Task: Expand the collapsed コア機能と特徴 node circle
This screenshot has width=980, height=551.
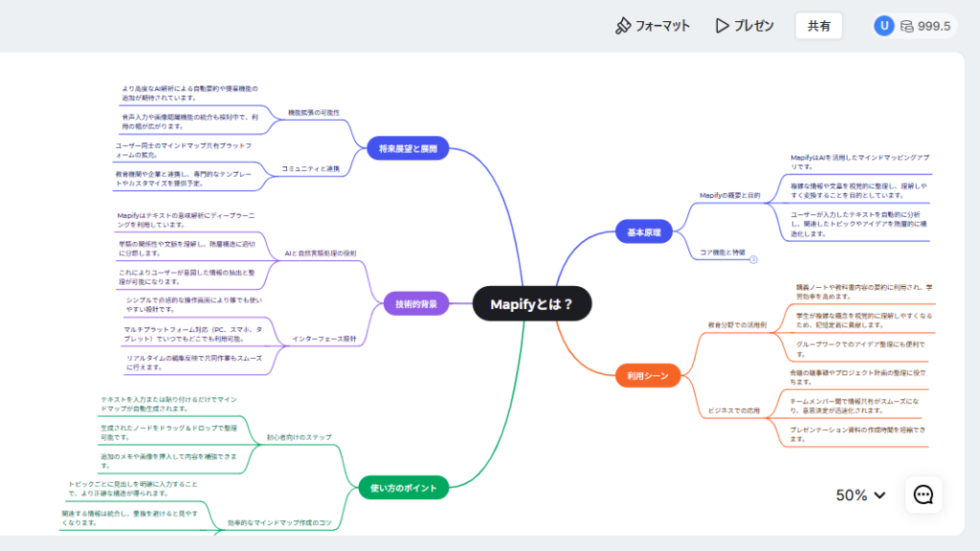Action: tap(753, 258)
